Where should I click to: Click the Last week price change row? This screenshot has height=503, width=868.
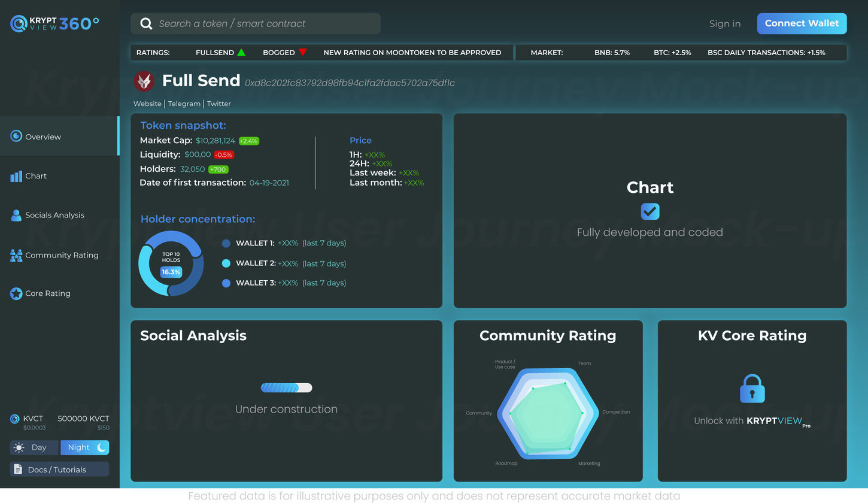[x=384, y=173]
